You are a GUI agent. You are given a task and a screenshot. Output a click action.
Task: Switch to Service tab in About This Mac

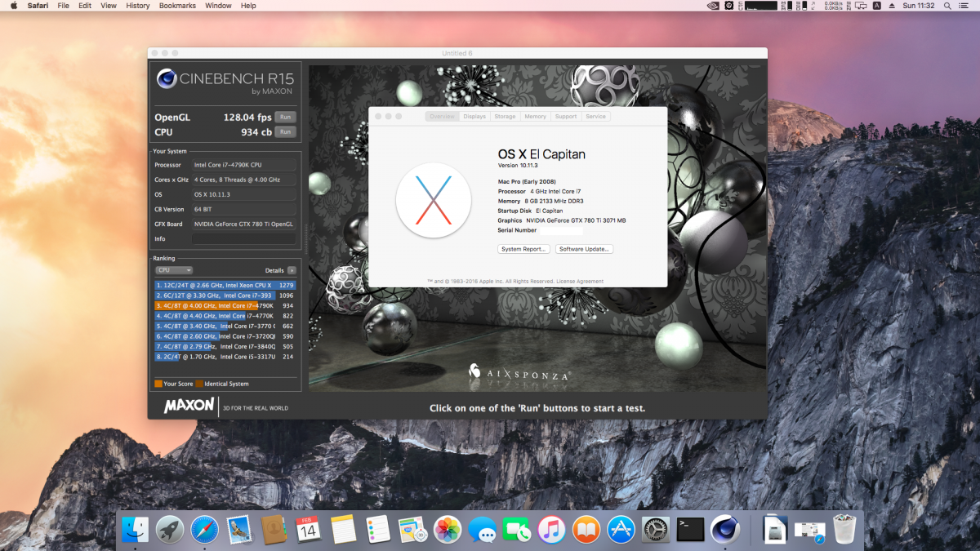tap(596, 117)
